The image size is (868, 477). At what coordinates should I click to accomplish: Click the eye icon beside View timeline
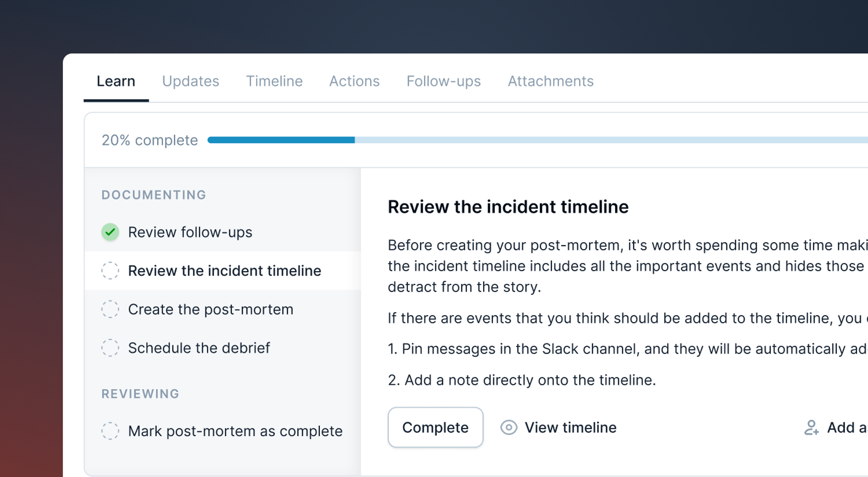point(509,428)
